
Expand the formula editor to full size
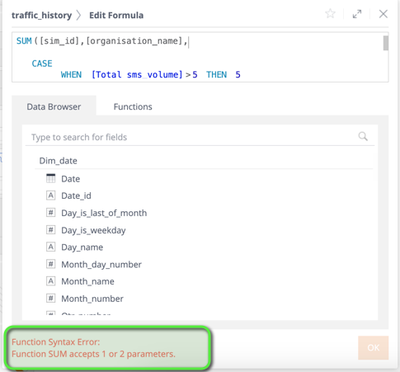coord(357,14)
